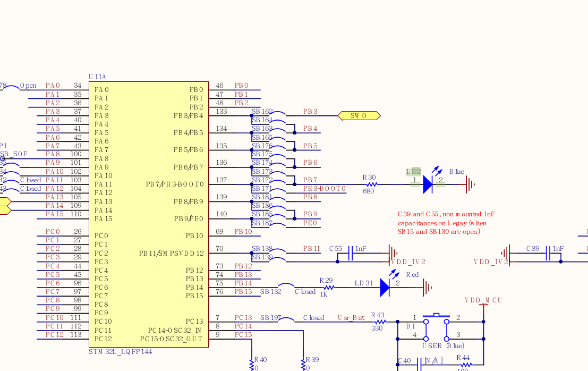Click the R29 1K resistor symbol
588x371 pixels.
(x=327, y=288)
